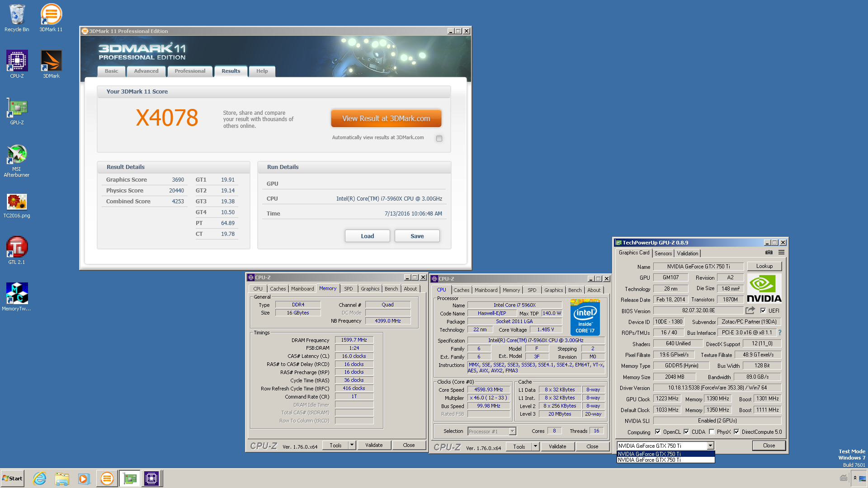The image size is (868, 488).
Task: Launch the MSI Afterburner desktop shortcut
Action: [x=17, y=160]
